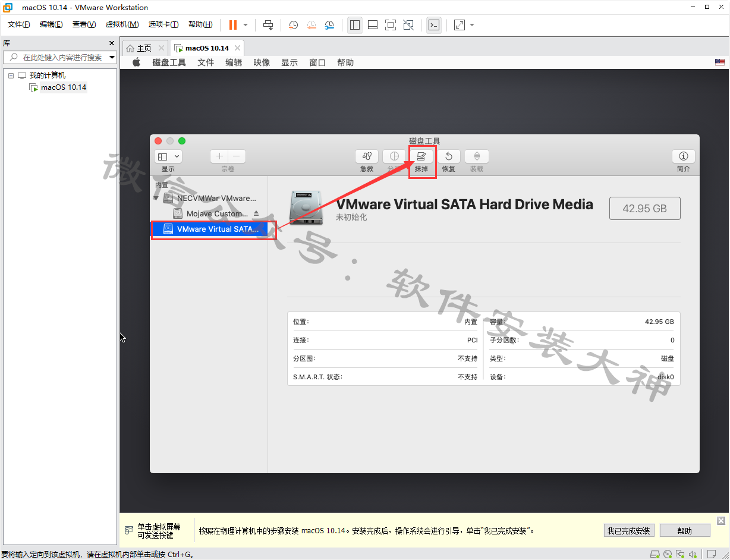Eject the Mojave Custom volume
The image size is (730, 560).
[x=256, y=213]
